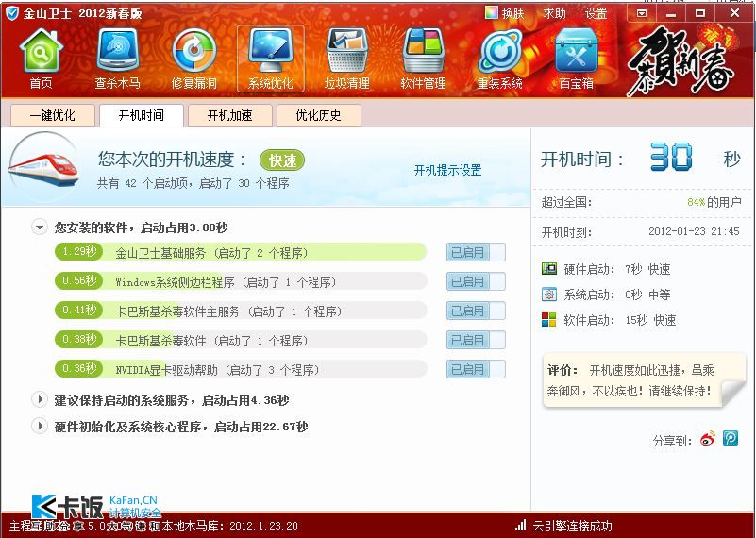Click the shield logo in title bar
Screen dimensions: 756x538
pos(11,13)
